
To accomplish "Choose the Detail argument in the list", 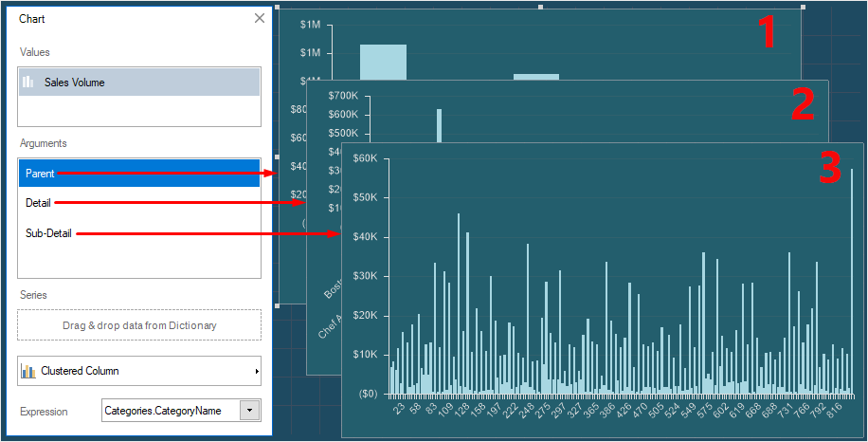I will (x=39, y=203).
